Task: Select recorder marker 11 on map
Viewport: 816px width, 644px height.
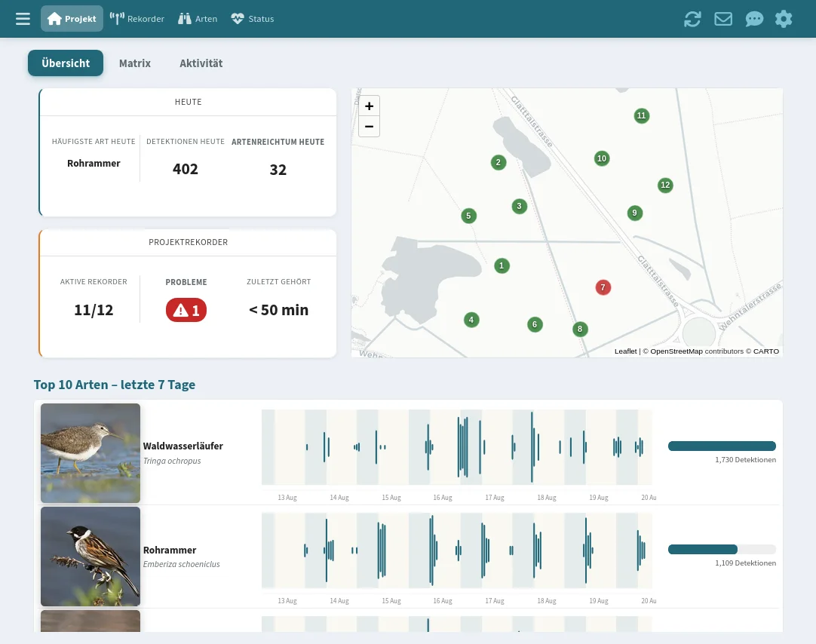Action: 642,116
